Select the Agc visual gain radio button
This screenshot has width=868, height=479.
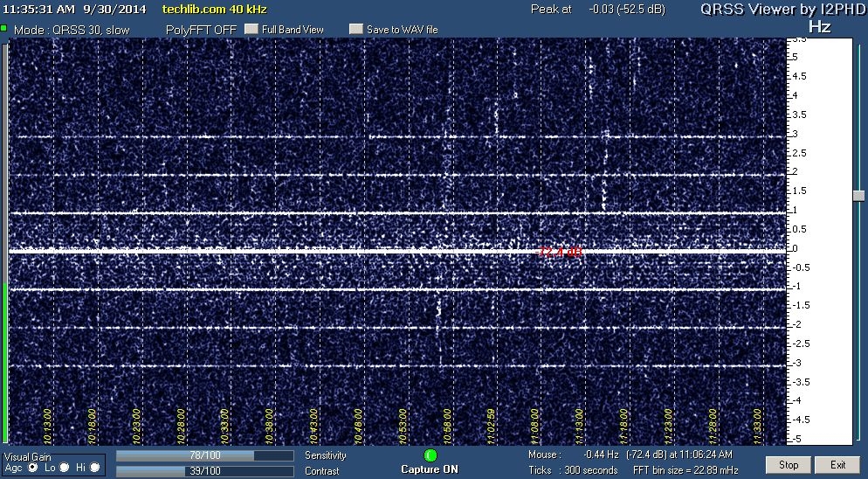coord(33,468)
